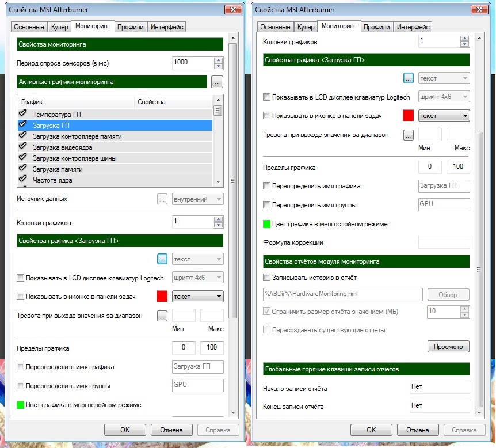
Task: Open taskbar icon текст dropdown in right window
Action: click(444, 116)
